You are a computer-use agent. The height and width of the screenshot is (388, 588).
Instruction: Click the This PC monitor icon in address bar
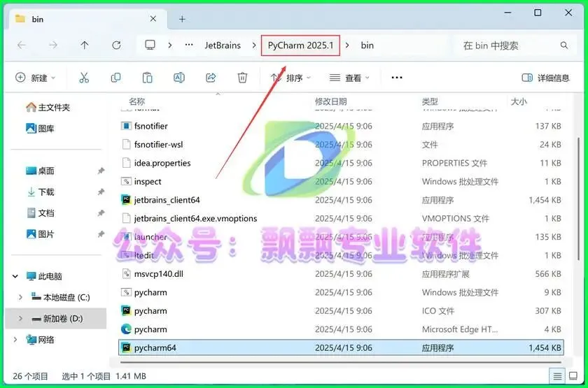[150, 45]
